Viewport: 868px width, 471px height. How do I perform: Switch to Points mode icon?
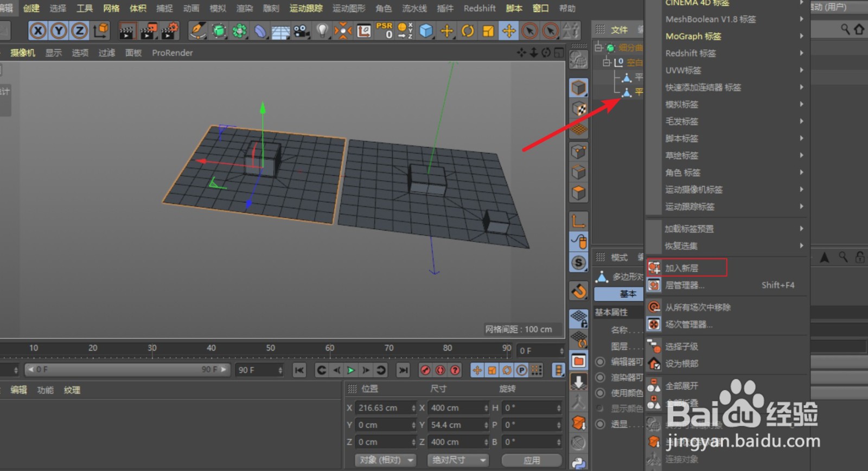click(579, 151)
